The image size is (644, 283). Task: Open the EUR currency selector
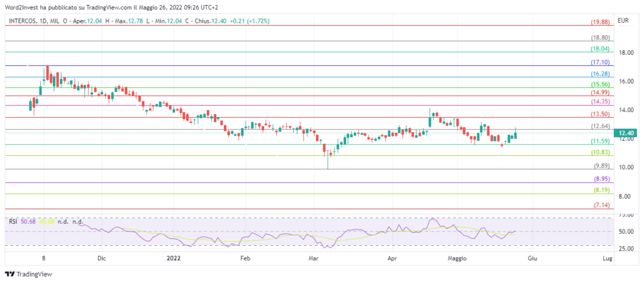(624, 21)
